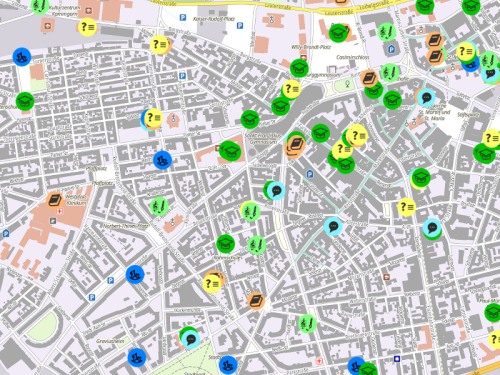Screen dimensions: 500x375
Task: Click the Kaiser-Rudolf-Platz label
Action: (x=214, y=19)
